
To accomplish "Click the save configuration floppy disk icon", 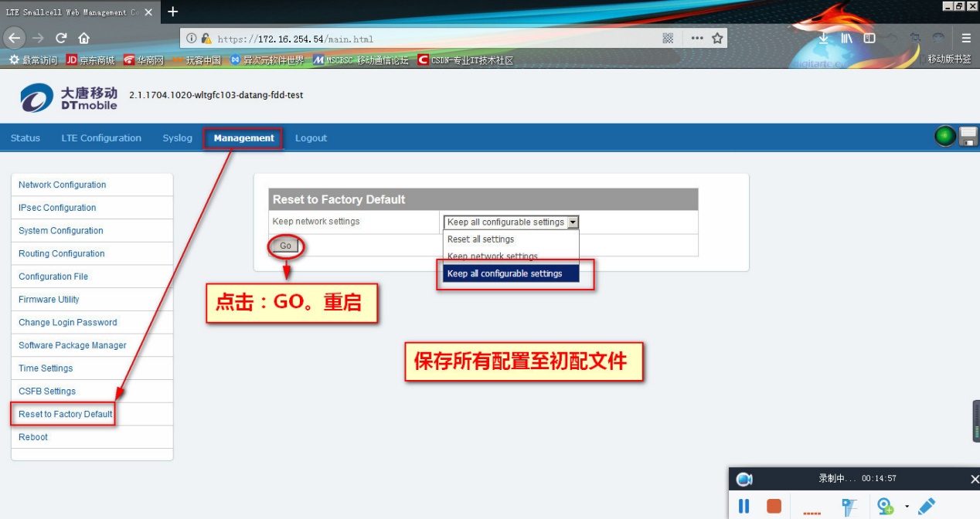I will coord(968,137).
